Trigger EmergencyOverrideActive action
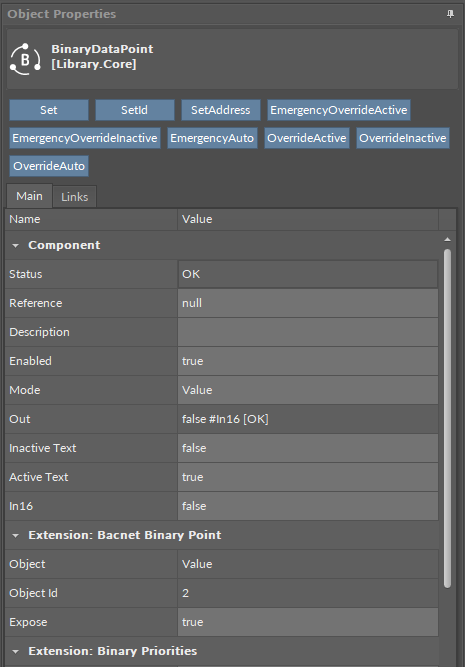Viewport: 465px width, 667px height. 339,110
